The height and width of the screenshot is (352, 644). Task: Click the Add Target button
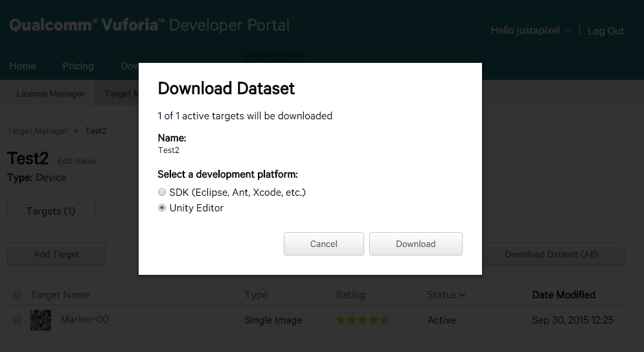(x=56, y=254)
